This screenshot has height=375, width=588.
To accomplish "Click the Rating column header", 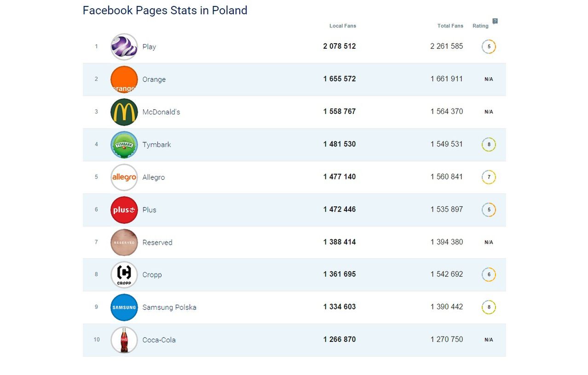I will (x=480, y=26).
